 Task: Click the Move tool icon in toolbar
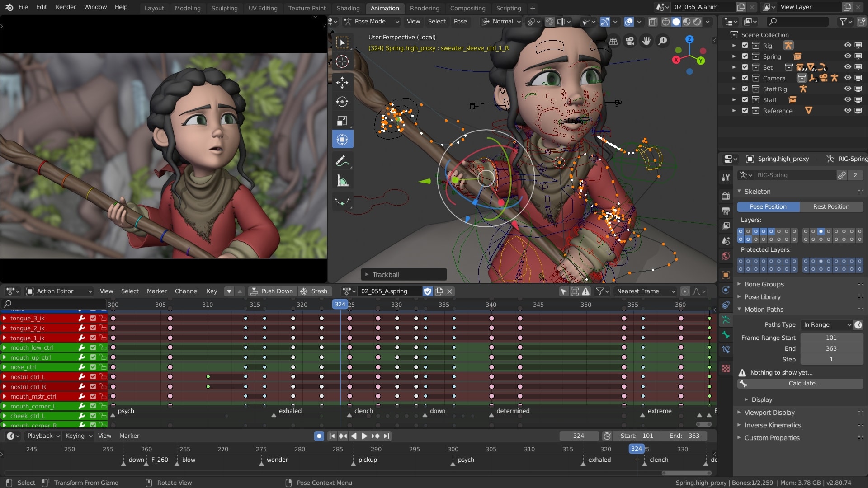(342, 82)
